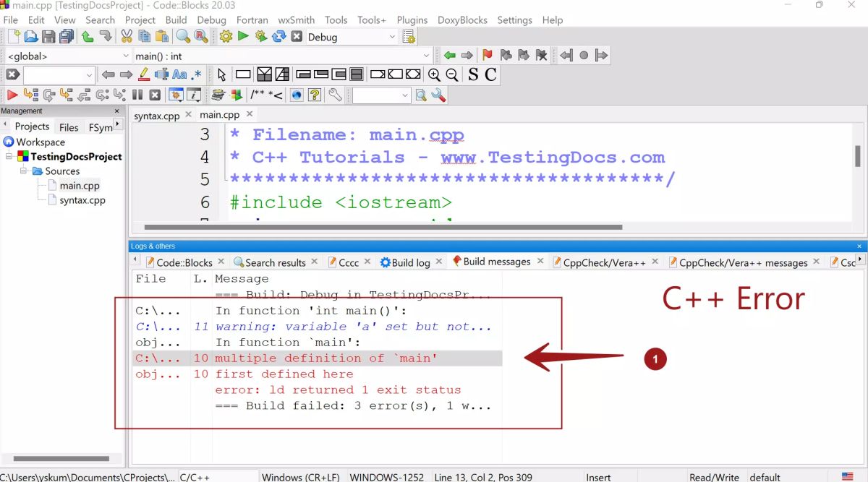Select the multiple definition of main error

coord(318,358)
